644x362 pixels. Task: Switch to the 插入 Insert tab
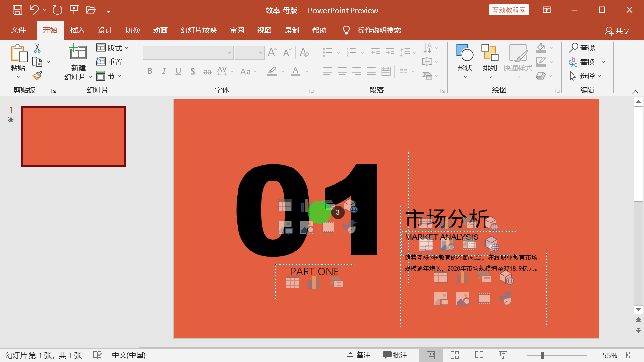(x=77, y=30)
